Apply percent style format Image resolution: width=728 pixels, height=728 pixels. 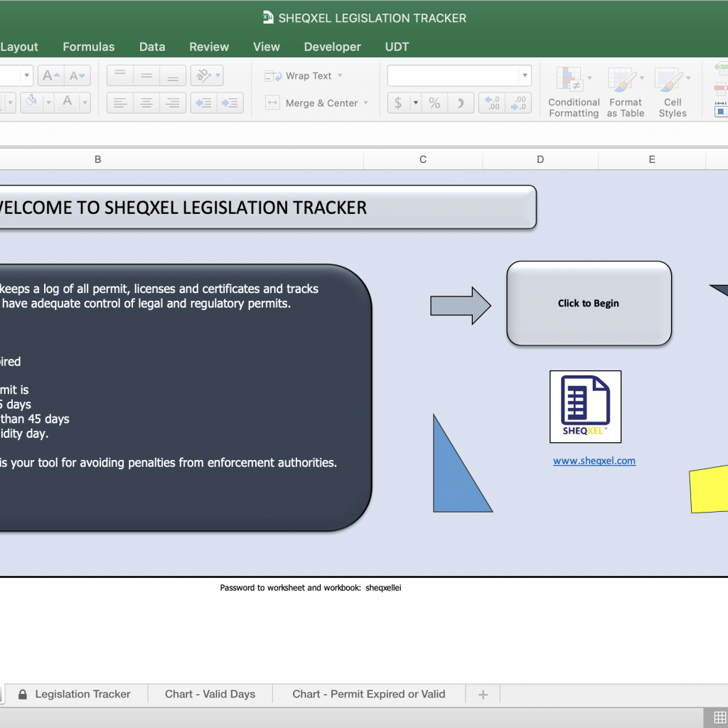(434, 102)
